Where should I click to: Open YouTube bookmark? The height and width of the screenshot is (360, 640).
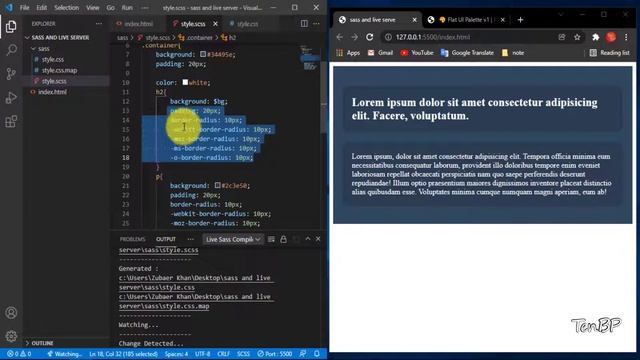pos(417,53)
